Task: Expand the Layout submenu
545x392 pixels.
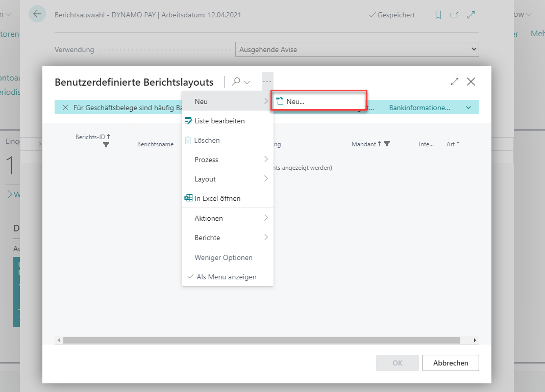Action: click(x=227, y=179)
